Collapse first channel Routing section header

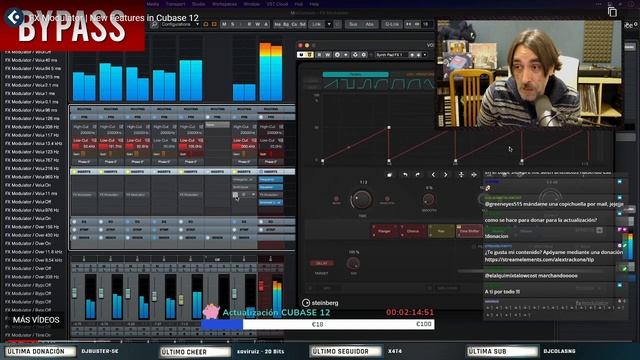(x=84, y=109)
